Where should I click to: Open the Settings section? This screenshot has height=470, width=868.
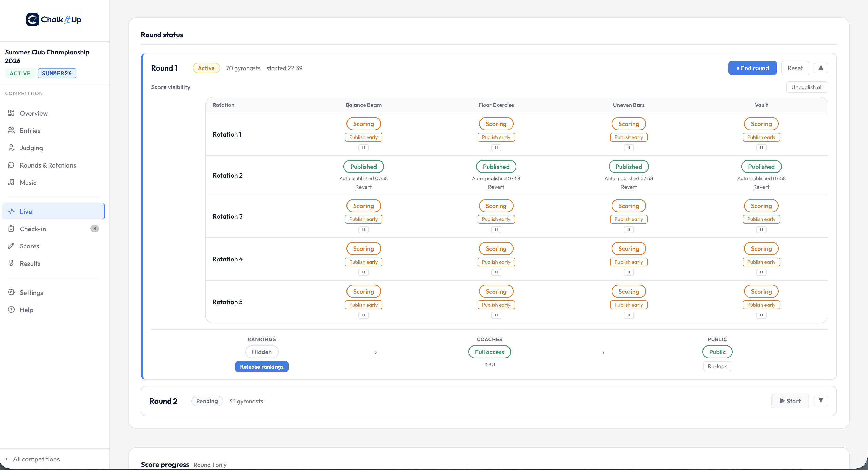[54, 292]
